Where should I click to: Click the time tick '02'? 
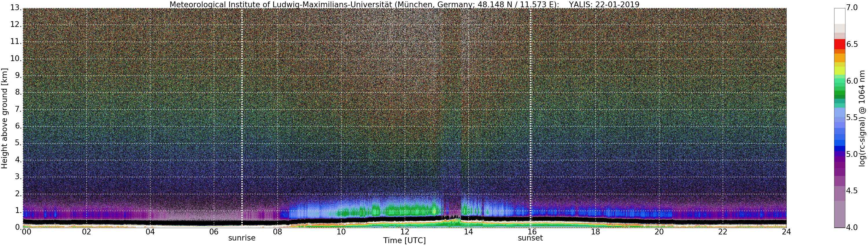[x=87, y=232]
